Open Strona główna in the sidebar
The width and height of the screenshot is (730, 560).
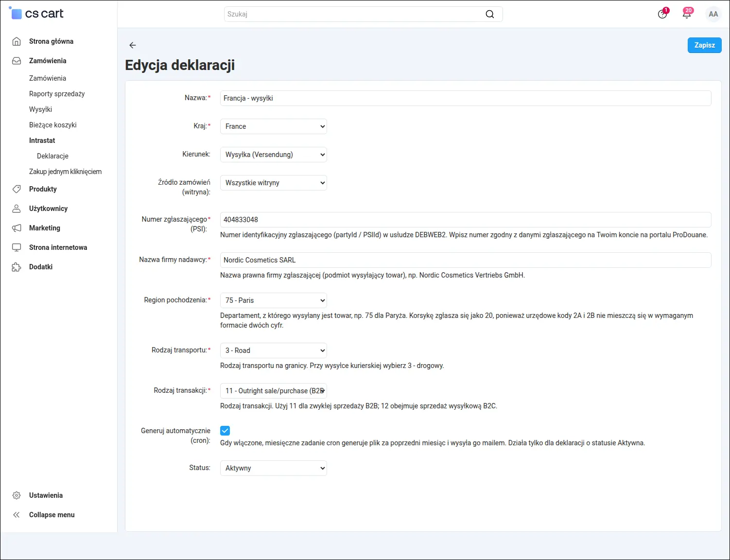(x=51, y=41)
